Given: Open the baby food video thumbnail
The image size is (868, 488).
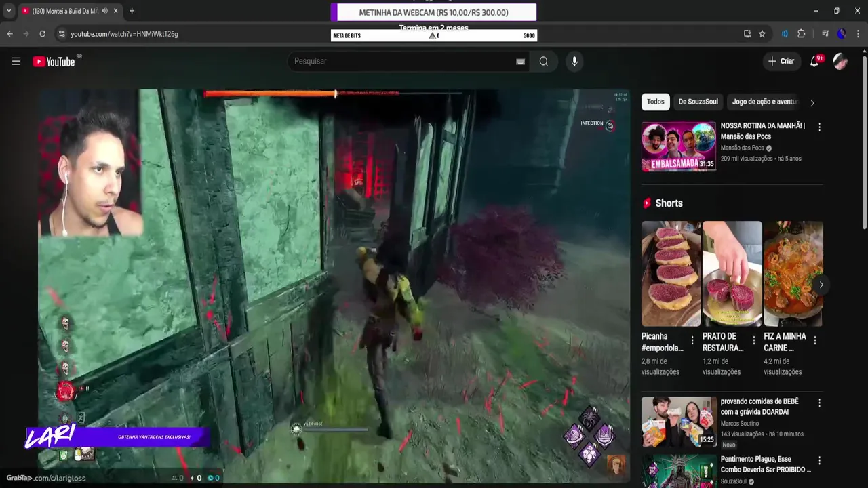Looking at the screenshot, I should 679,422.
